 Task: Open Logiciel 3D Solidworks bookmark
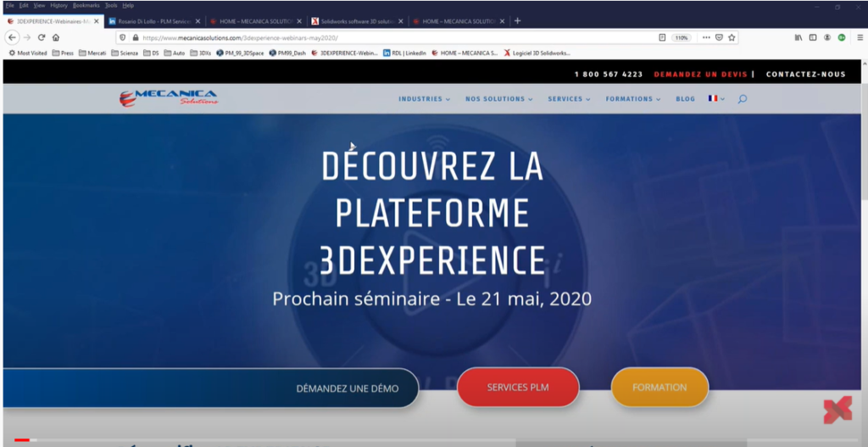(x=537, y=53)
